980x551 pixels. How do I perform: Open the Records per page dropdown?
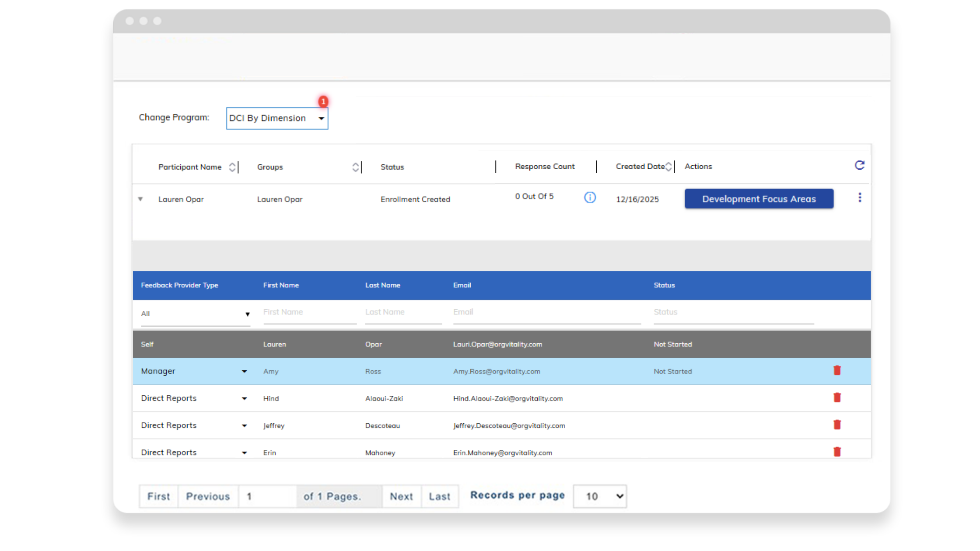coord(600,496)
